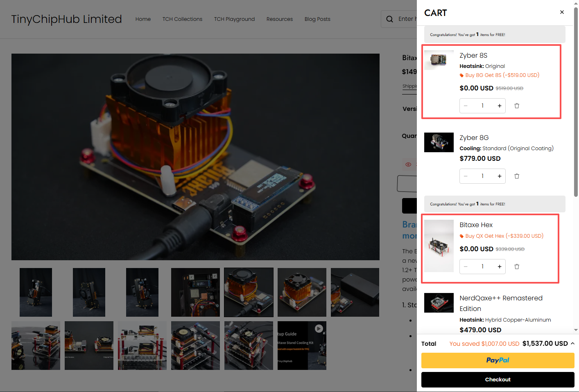Go to TCH Playground
This screenshot has width=579, height=392.
click(234, 19)
